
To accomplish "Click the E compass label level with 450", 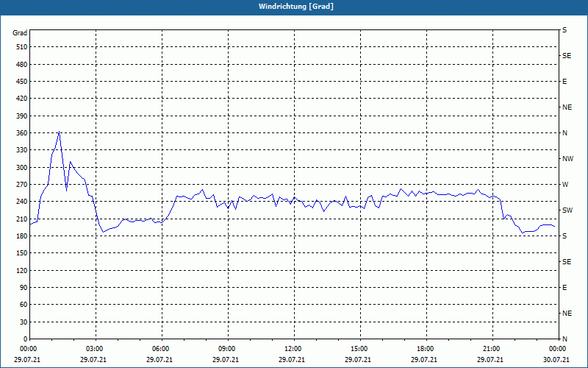I will coord(564,82).
